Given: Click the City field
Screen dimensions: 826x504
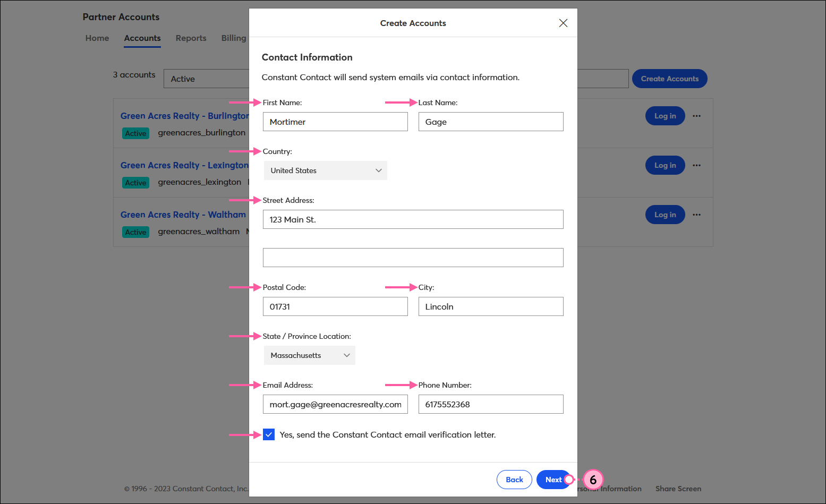Looking at the screenshot, I should (x=491, y=306).
